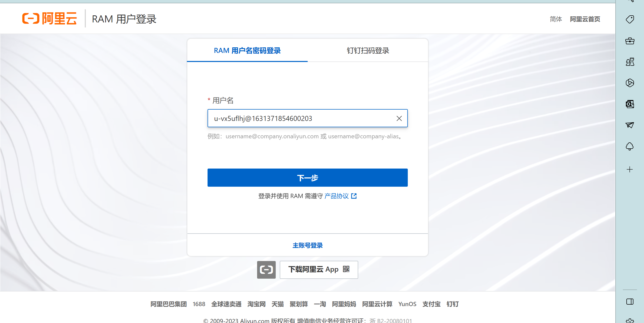The height and width of the screenshot is (323, 644).
Task: Open 一淘 footer link
Action: pyautogui.click(x=320, y=304)
